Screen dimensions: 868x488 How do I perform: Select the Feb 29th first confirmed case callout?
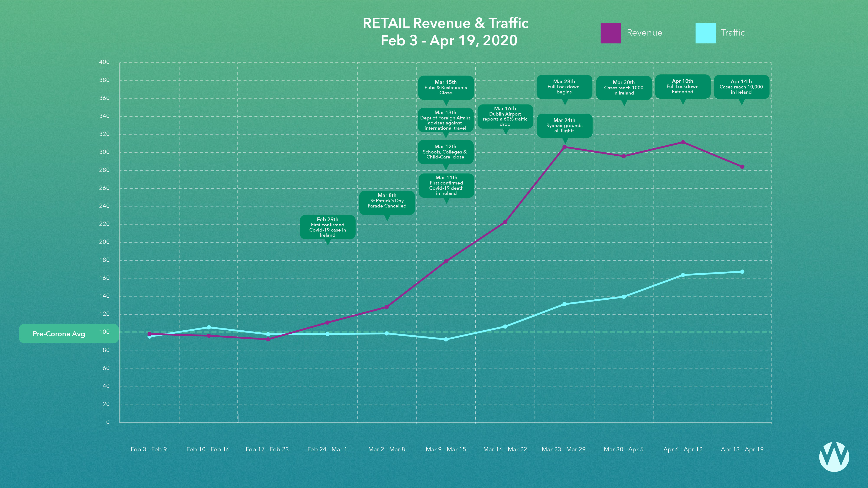[x=328, y=227]
